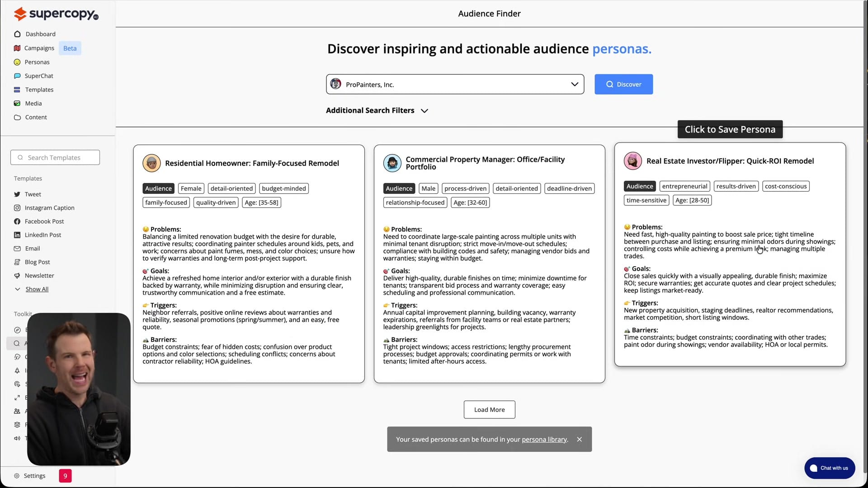The height and width of the screenshot is (488, 868).
Task: Select the Email template icon
Action: (x=17, y=249)
